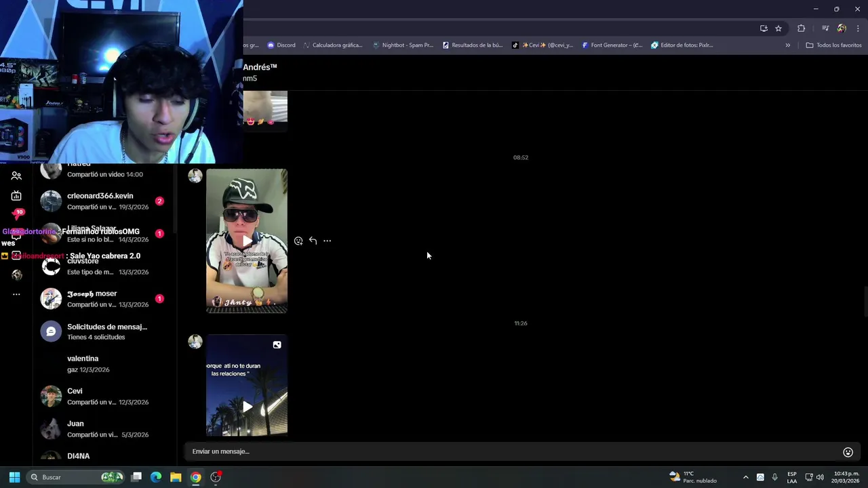Click the taskbar Buscar search box
The width and height of the screenshot is (868, 488).
76,477
